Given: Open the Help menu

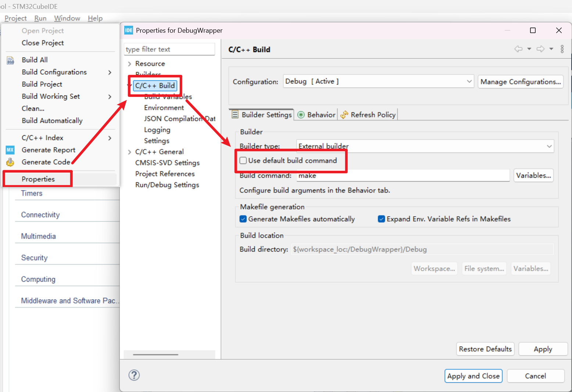Looking at the screenshot, I should pos(95,18).
